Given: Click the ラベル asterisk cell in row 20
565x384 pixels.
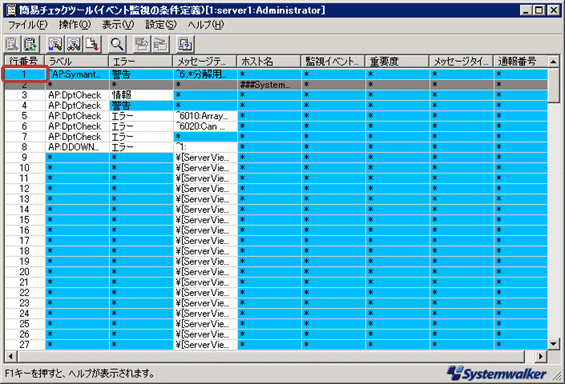Looking at the screenshot, I should [x=77, y=272].
